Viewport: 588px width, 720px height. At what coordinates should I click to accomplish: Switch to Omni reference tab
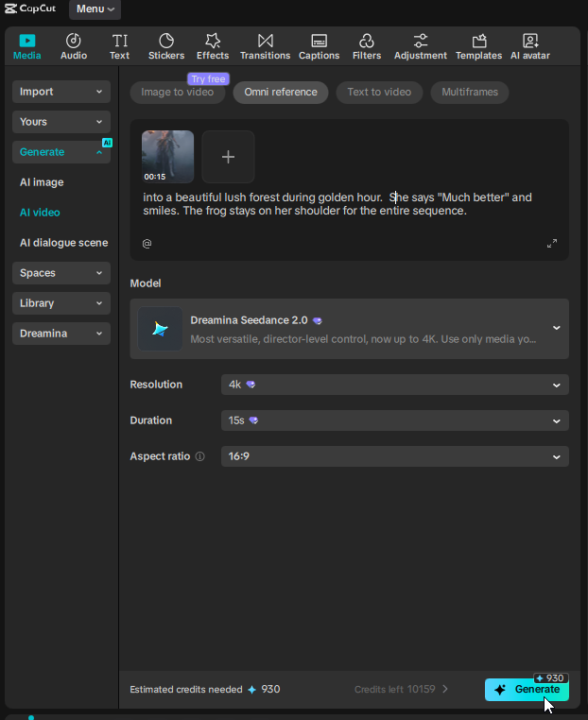(281, 93)
